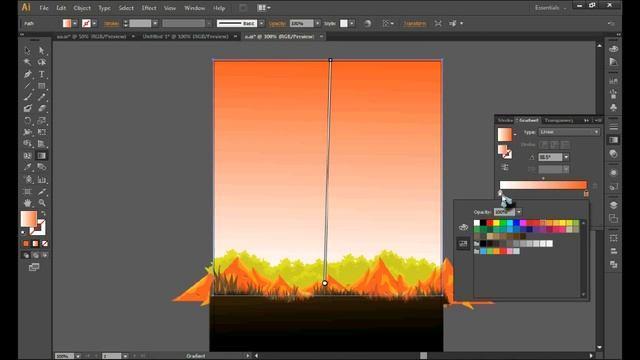
Task: Select the Selection tool (black arrow)
Action: [27, 51]
